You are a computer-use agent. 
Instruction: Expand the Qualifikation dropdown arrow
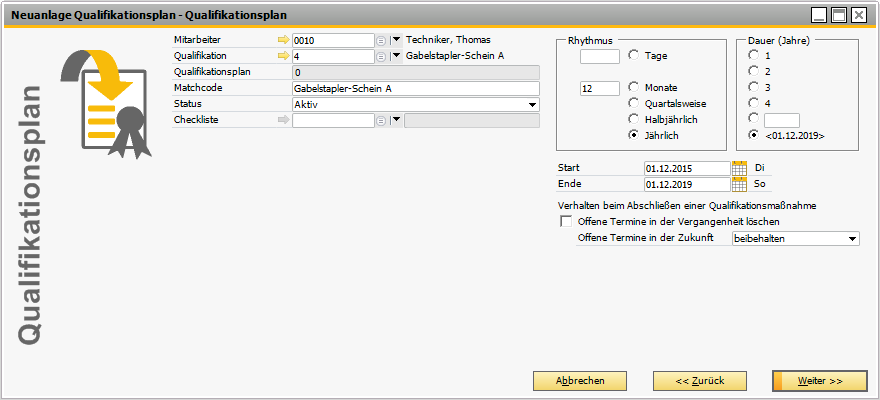click(x=396, y=56)
